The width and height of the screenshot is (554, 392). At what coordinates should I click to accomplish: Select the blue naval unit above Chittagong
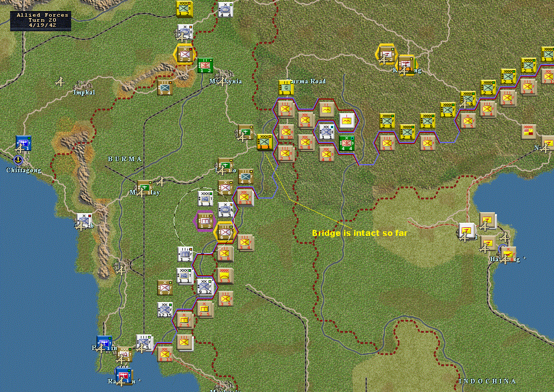coord(23,143)
